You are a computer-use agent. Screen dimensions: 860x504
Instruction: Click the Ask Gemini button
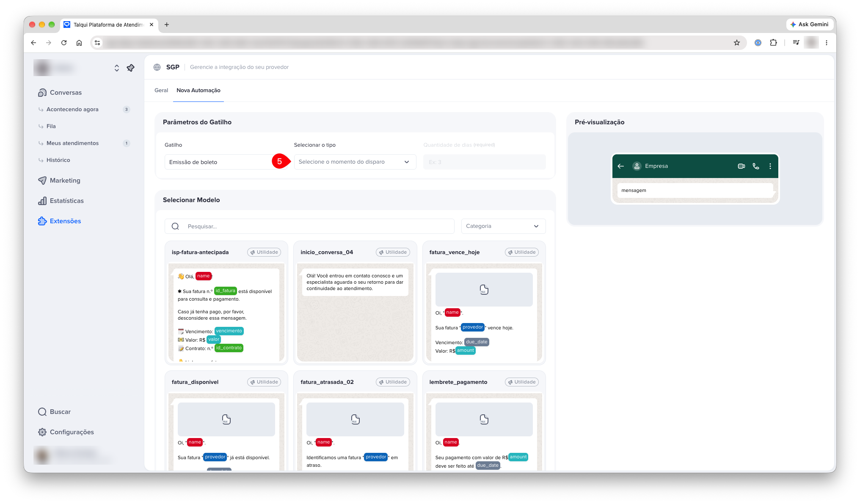(x=809, y=25)
